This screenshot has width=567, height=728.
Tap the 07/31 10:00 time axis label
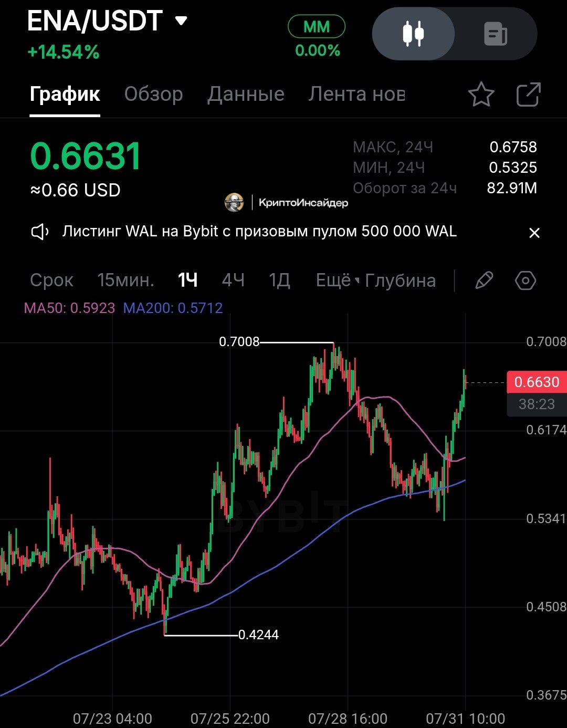(465, 719)
